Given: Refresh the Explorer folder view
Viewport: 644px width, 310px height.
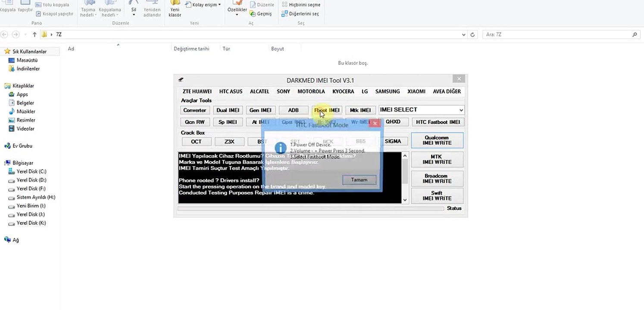Looking at the screenshot, I should pyautogui.click(x=473, y=34).
